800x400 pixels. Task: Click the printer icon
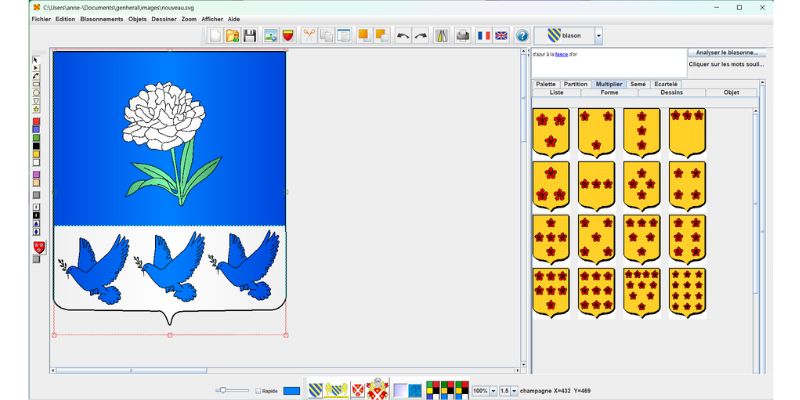462,35
